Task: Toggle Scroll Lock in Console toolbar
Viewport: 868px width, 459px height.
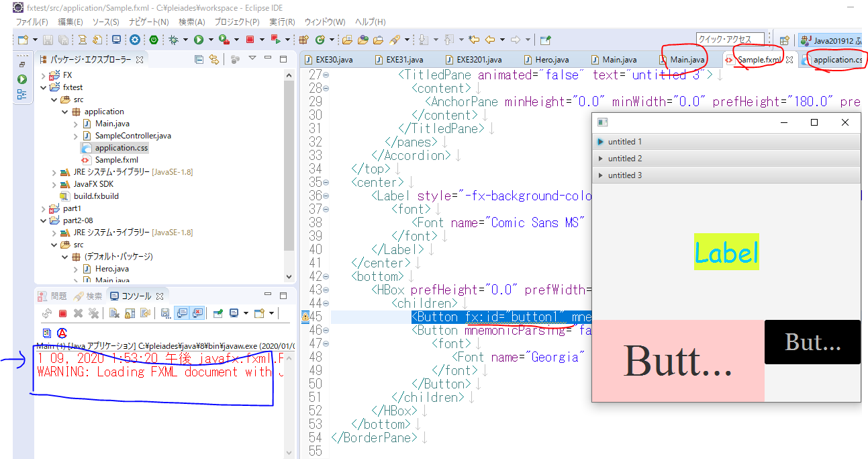Action: tap(130, 313)
